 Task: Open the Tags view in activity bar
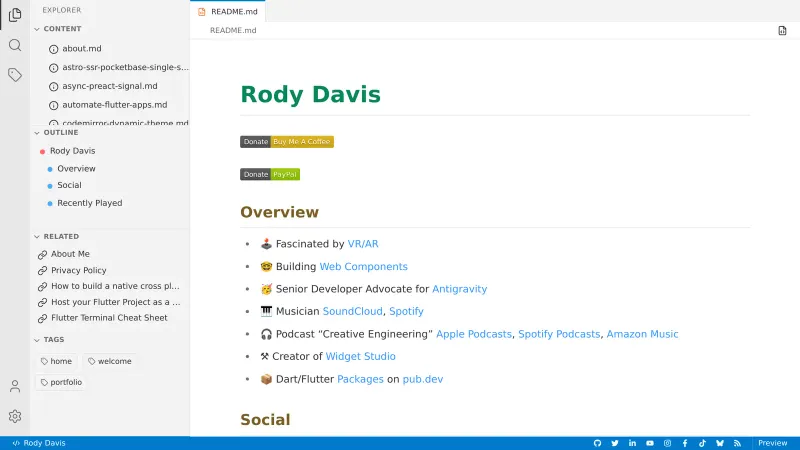coord(15,75)
